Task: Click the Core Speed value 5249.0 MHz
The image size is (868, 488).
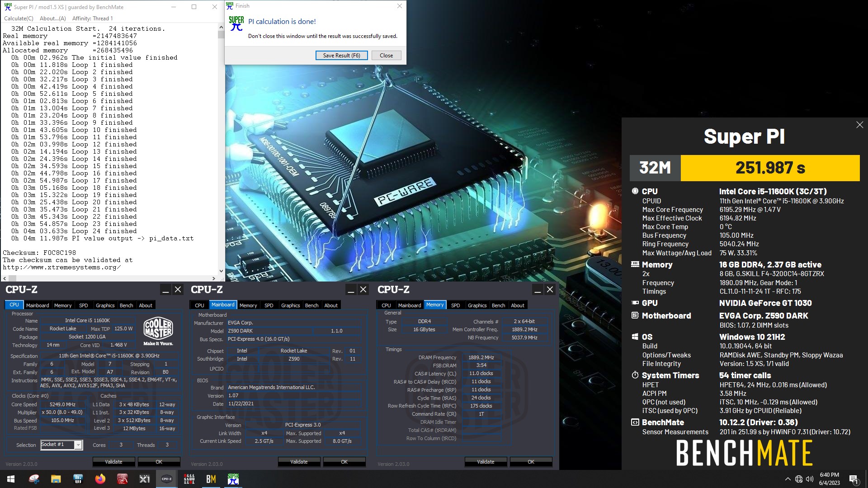Action: pos(62,404)
